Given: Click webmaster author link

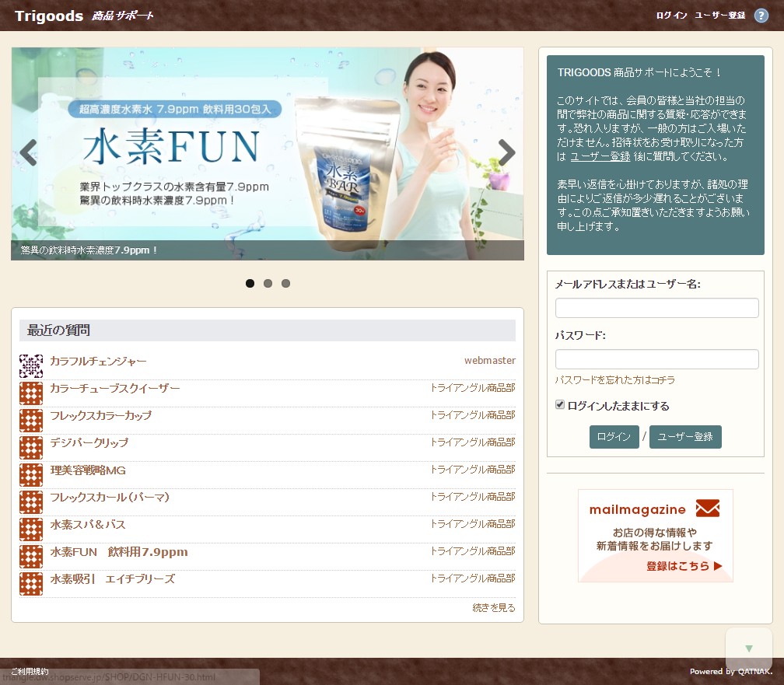Looking at the screenshot, I should 490,361.
